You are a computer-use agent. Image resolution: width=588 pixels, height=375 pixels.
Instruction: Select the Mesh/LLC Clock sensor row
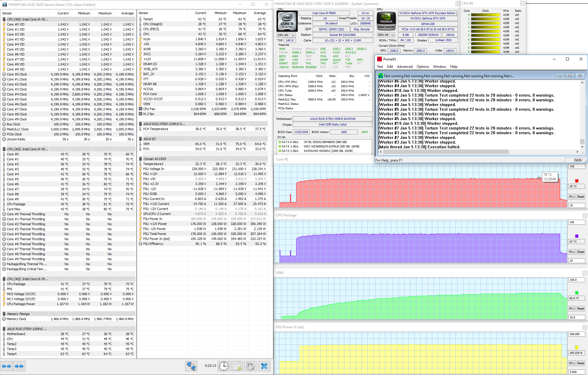[68, 129]
